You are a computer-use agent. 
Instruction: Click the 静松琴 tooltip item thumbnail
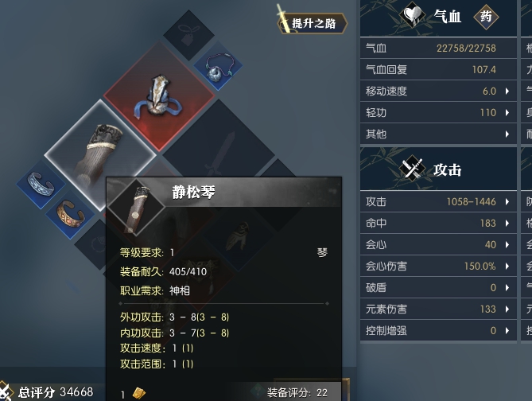137,207
